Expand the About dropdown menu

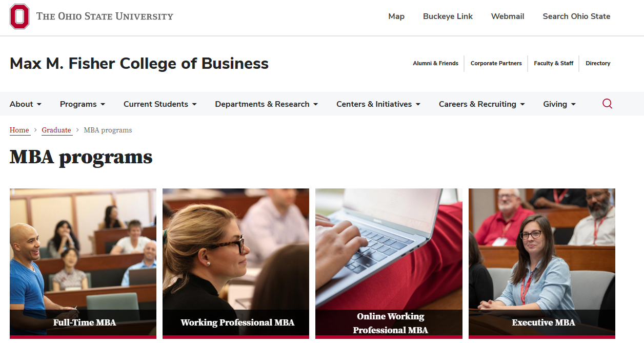click(25, 104)
